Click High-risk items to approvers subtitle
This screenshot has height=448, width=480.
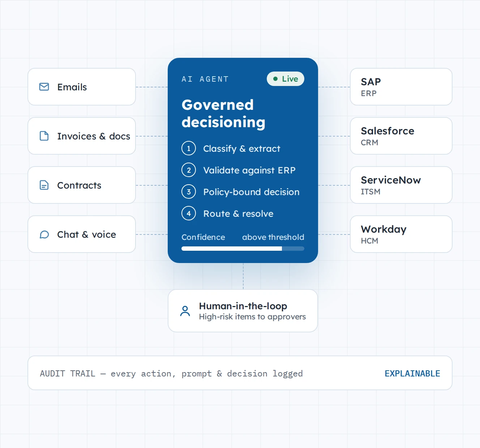click(252, 317)
